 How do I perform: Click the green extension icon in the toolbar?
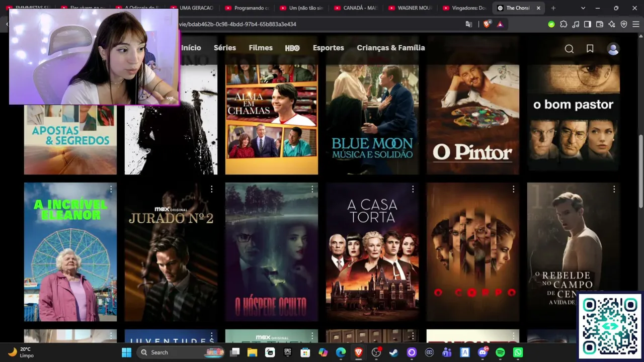point(551,24)
